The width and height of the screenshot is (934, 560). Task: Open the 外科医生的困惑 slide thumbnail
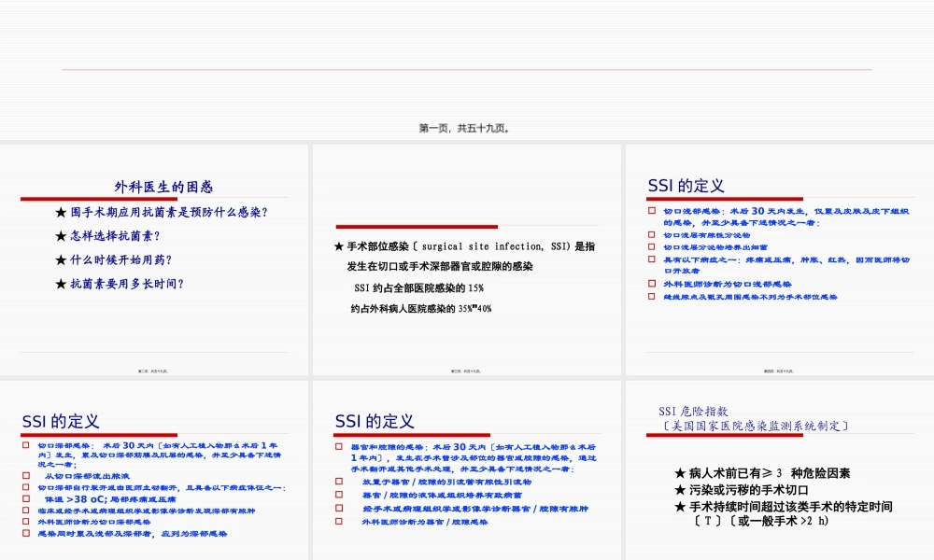pyautogui.click(x=154, y=257)
